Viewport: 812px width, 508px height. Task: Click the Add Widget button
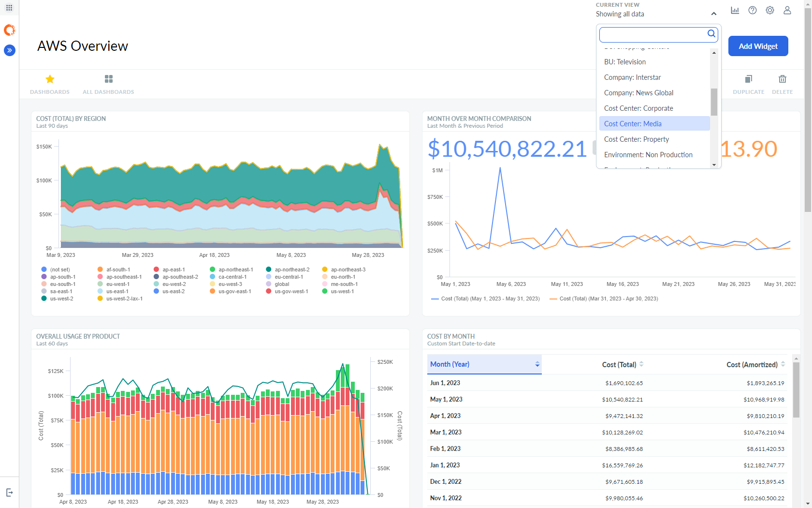pyautogui.click(x=758, y=46)
